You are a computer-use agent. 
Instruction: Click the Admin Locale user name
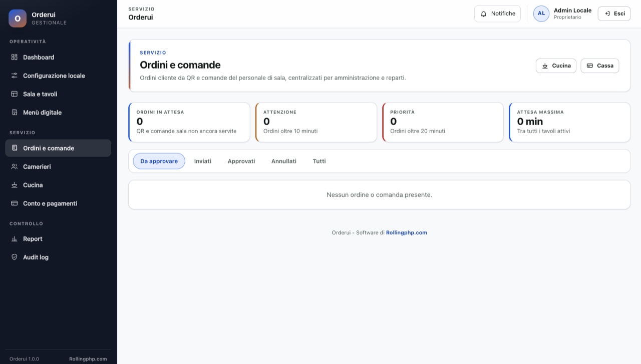[572, 11]
